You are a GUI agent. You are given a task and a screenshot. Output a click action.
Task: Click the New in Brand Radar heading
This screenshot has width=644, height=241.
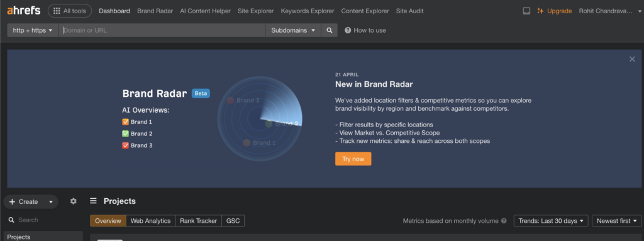pyautogui.click(x=374, y=84)
